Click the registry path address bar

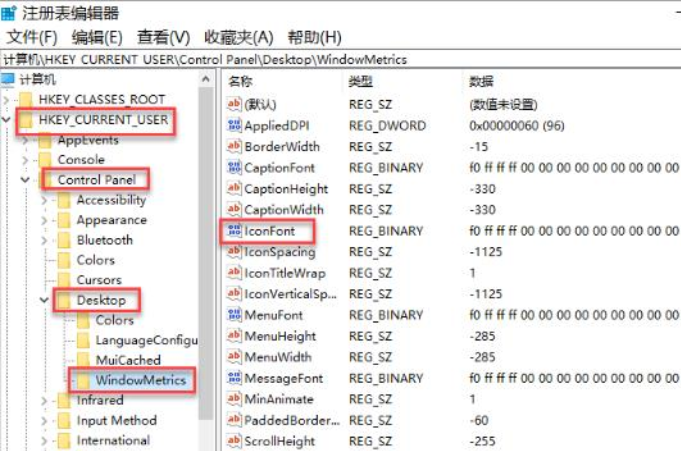pos(340,60)
